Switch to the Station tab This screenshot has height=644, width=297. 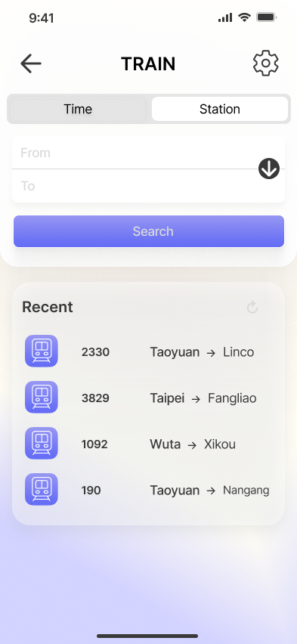[x=220, y=109]
